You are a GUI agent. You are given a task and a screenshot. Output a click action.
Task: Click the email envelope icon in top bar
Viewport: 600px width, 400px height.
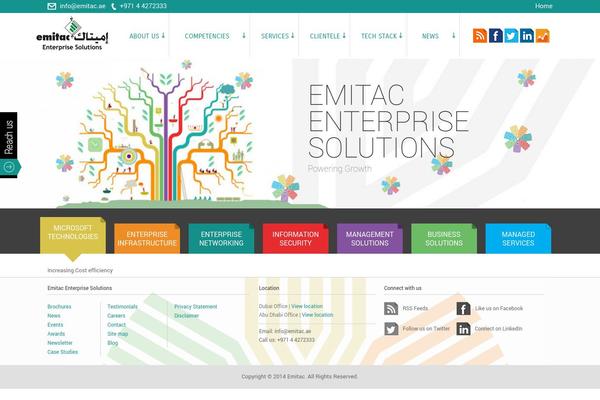coord(52,6)
